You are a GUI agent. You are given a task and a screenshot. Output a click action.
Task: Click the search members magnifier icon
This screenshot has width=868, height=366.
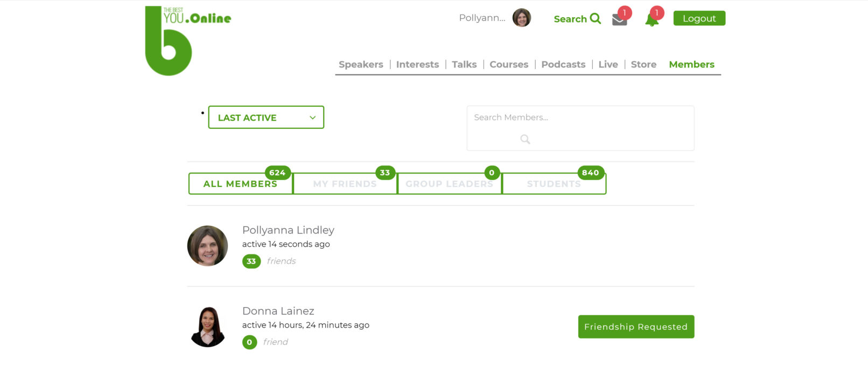525,139
